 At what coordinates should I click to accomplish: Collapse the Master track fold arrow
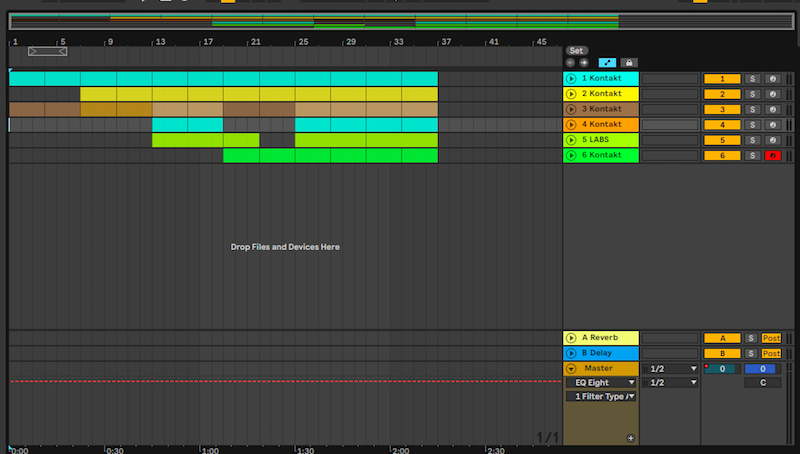point(571,368)
